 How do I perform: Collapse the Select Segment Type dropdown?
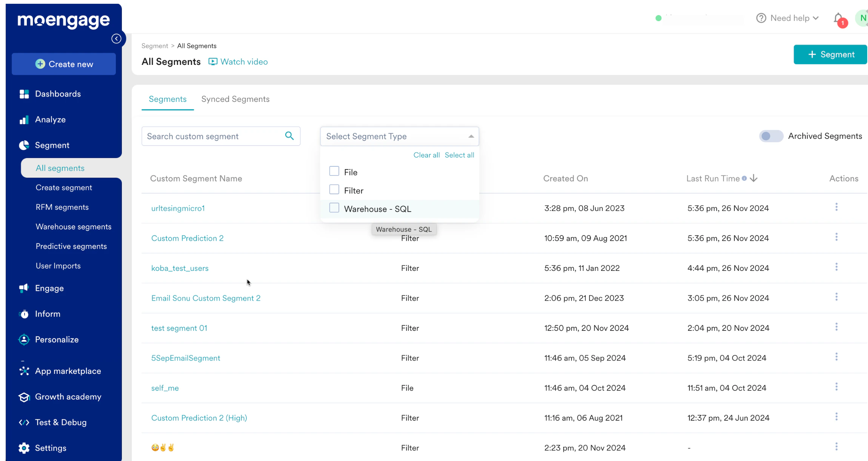(x=471, y=136)
